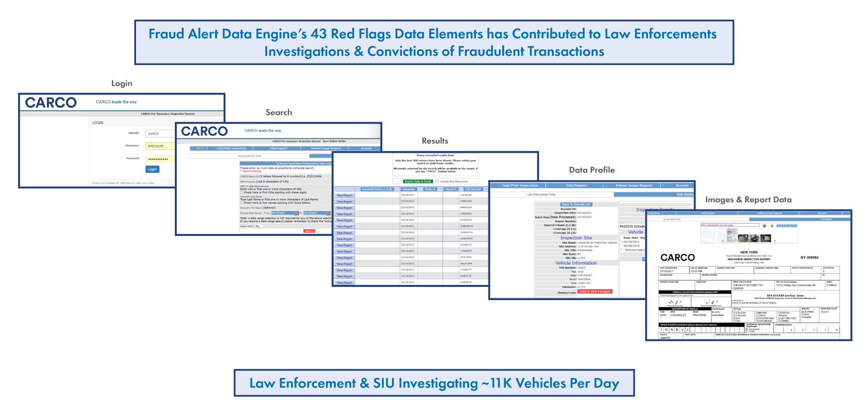Click the red Search button
The height and width of the screenshot is (415, 868).
pos(309,231)
